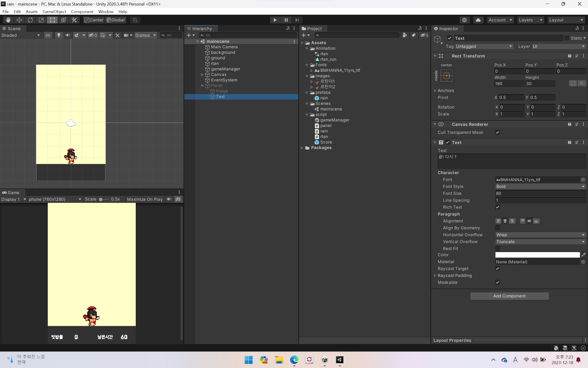
Task: Select the Rect tool
Action: (x=52, y=20)
